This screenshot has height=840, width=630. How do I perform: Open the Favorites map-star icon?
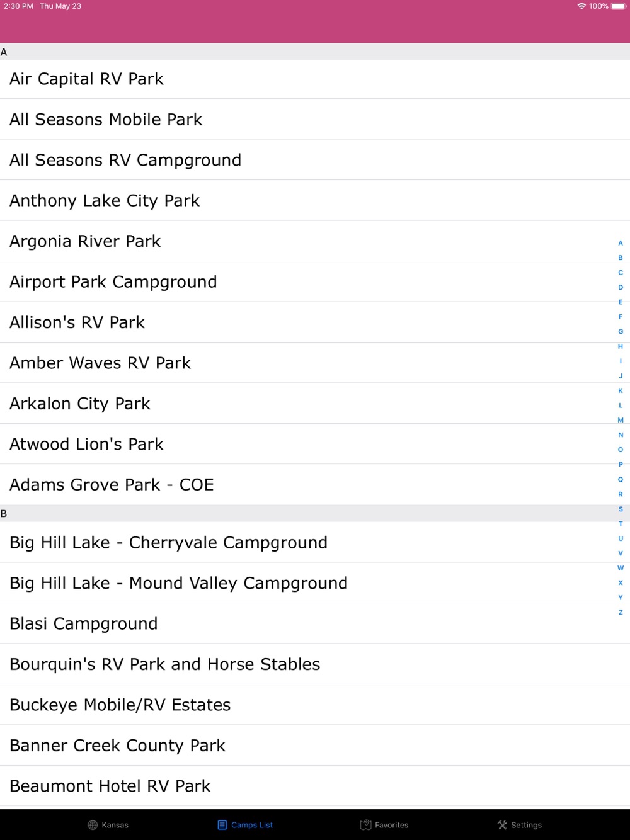click(x=365, y=825)
